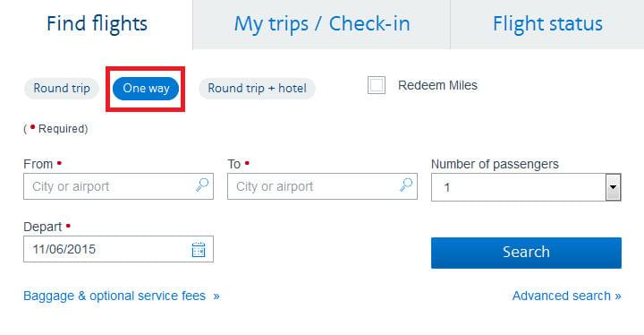The height and width of the screenshot is (335, 644).
Task: Open airport lookup magnifier in From field
Action: point(201,185)
